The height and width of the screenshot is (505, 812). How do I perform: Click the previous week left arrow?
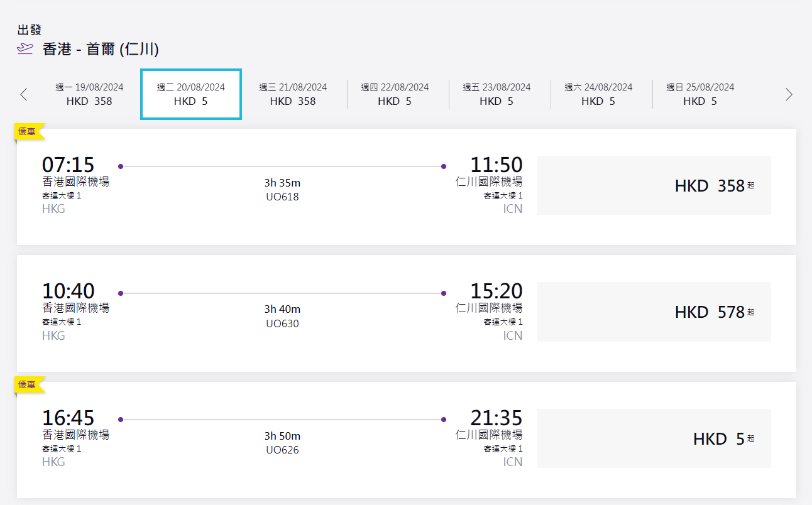(x=24, y=95)
